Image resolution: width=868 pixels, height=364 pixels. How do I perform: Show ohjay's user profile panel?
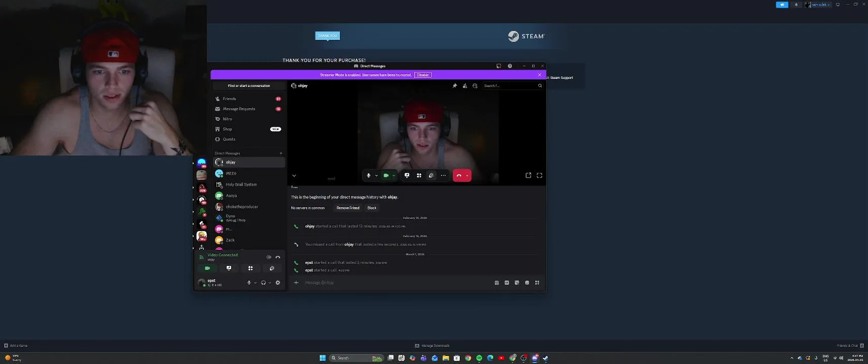click(475, 85)
